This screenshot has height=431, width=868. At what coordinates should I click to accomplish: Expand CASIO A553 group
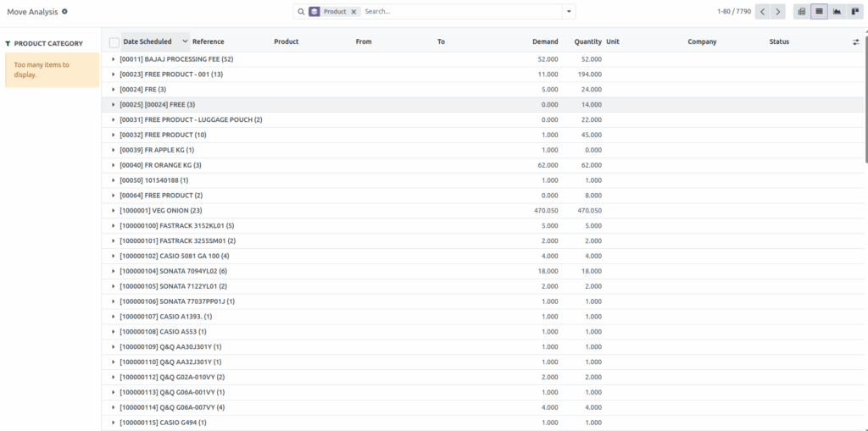point(113,332)
